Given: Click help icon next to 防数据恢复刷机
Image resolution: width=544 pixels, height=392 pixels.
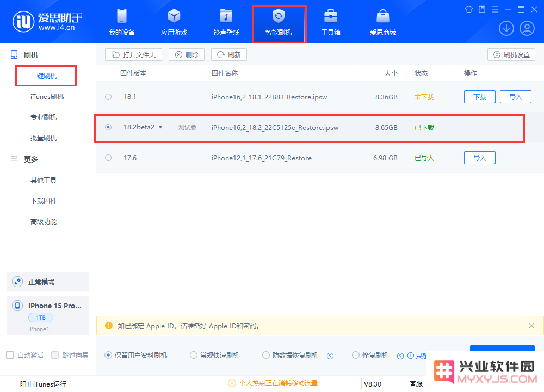Looking at the screenshot, I should 330,356.
